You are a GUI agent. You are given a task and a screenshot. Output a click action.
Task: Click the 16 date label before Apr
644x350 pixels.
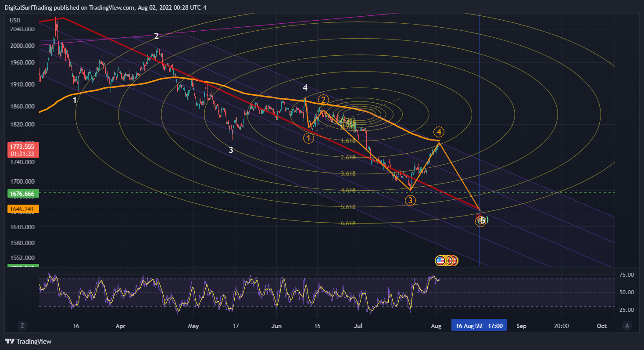point(76,326)
